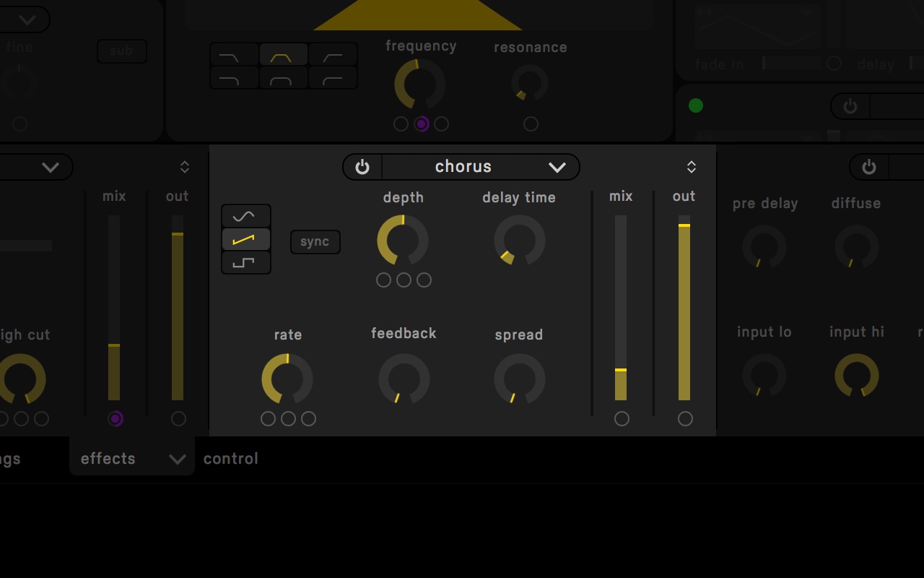
Task: Select the top-middle band-pass filter shape
Action: coord(284,55)
